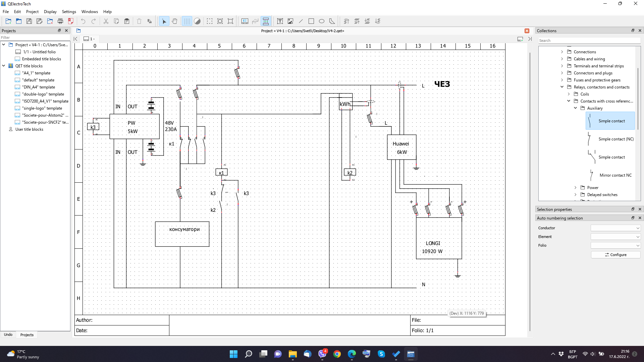
Task: Click the Print project icon
Action: click(x=60, y=21)
